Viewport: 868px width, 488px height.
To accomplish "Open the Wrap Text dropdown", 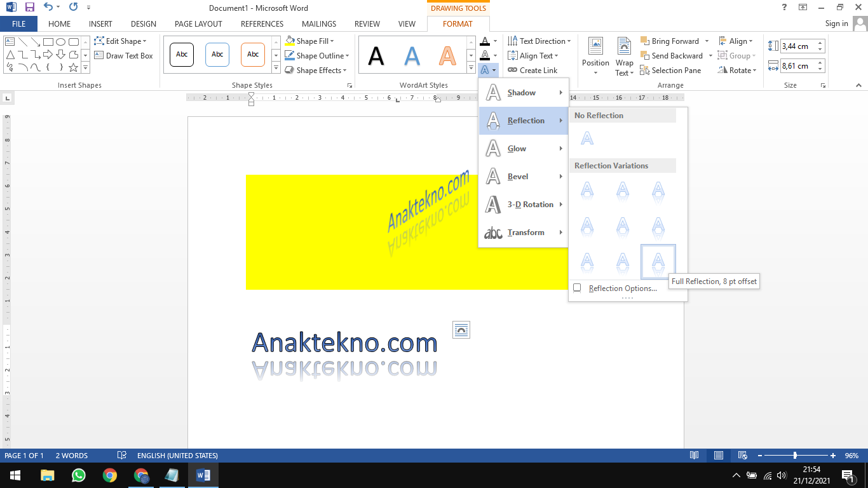I will click(625, 56).
